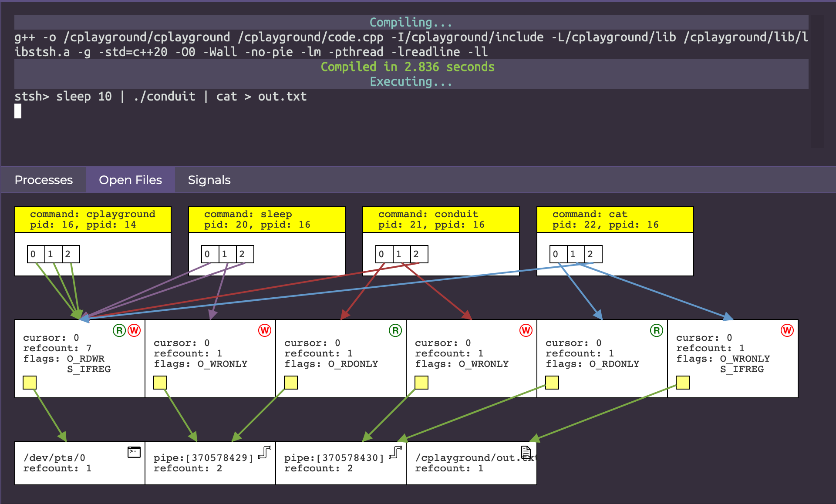
Task: Click fd 2 box of cat process
Action: click(593, 254)
